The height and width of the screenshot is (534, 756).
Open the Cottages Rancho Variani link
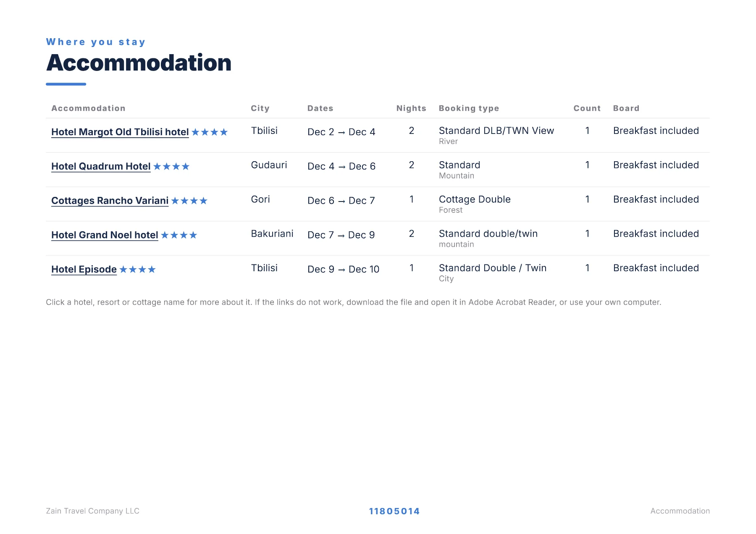click(110, 201)
